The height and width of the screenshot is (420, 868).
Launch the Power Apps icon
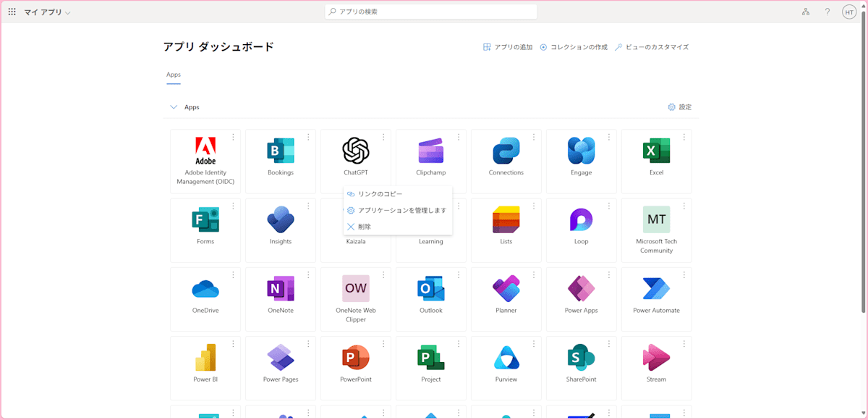pyautogui.click(x=581, y=288)
